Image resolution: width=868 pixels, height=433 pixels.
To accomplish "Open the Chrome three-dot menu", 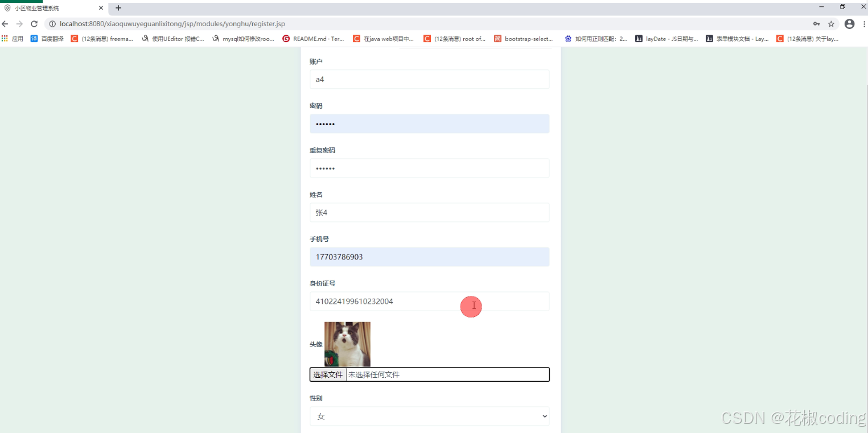I will coord(865,24).
